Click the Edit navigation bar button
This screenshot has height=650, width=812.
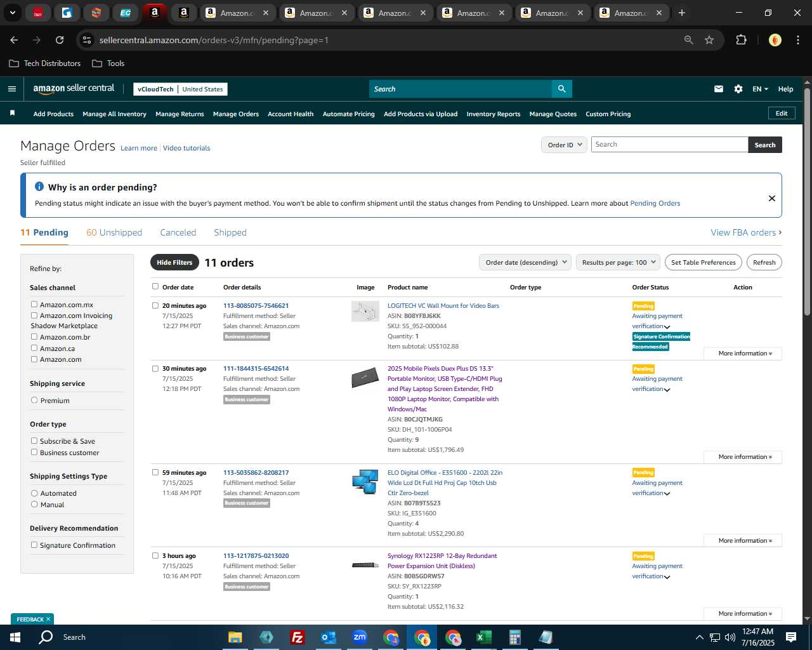point(782,113)
